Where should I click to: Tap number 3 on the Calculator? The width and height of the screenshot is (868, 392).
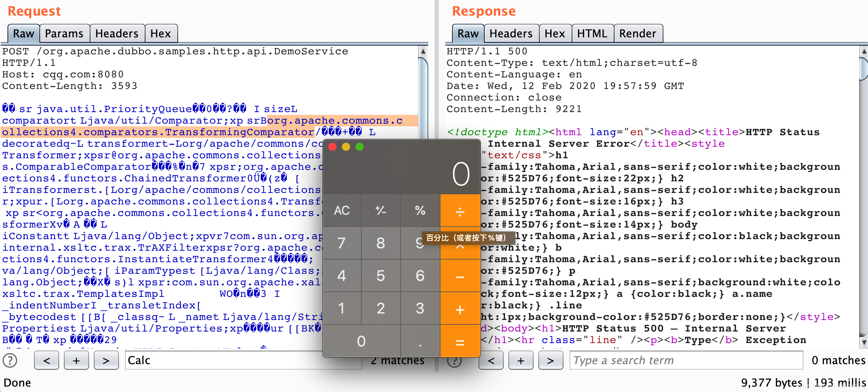coord(420,308)
